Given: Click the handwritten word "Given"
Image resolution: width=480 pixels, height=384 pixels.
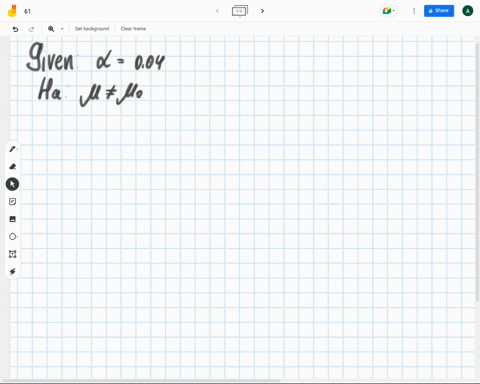Looking at the screenshot, I should pos(50,57).
